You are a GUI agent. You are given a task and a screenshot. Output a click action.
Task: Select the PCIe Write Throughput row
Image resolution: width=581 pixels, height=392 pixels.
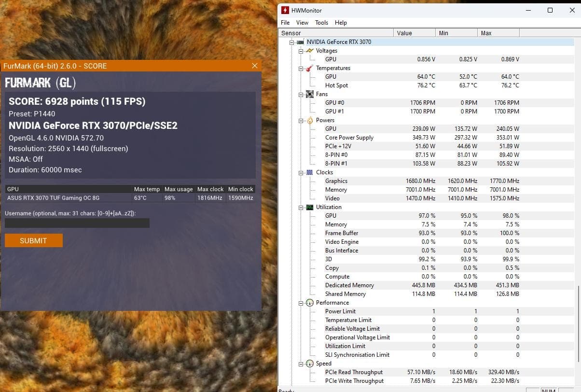[x=427, y=381]
